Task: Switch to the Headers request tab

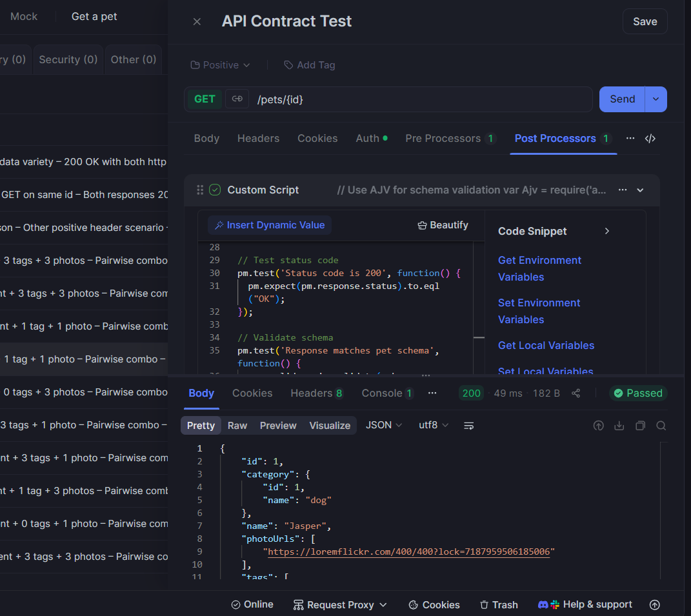Action: click(x=258, y=138)
